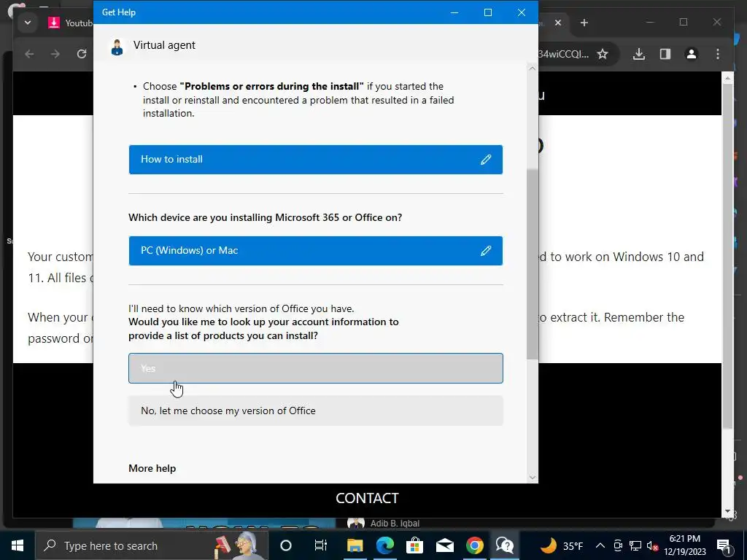The width and height of the screenshot is (747, 560).
Task: Show hidden system tray icons
Action: coord(600,545)
